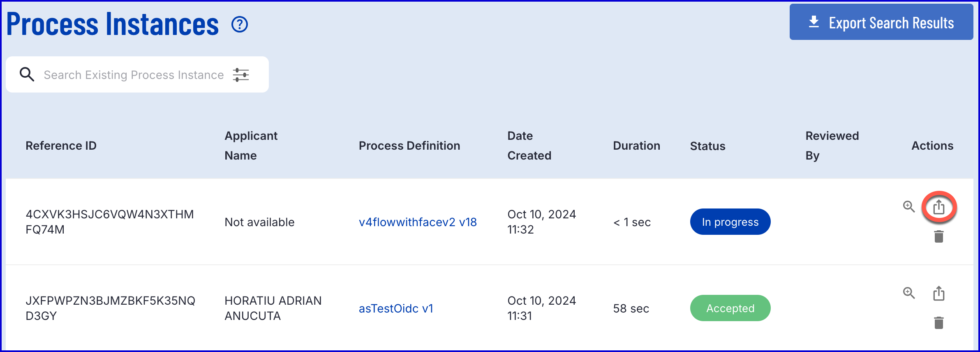The width and height of the screenshot is (980, 352).
Task: Open the search filter sliders icon
Action: [241, 75]
